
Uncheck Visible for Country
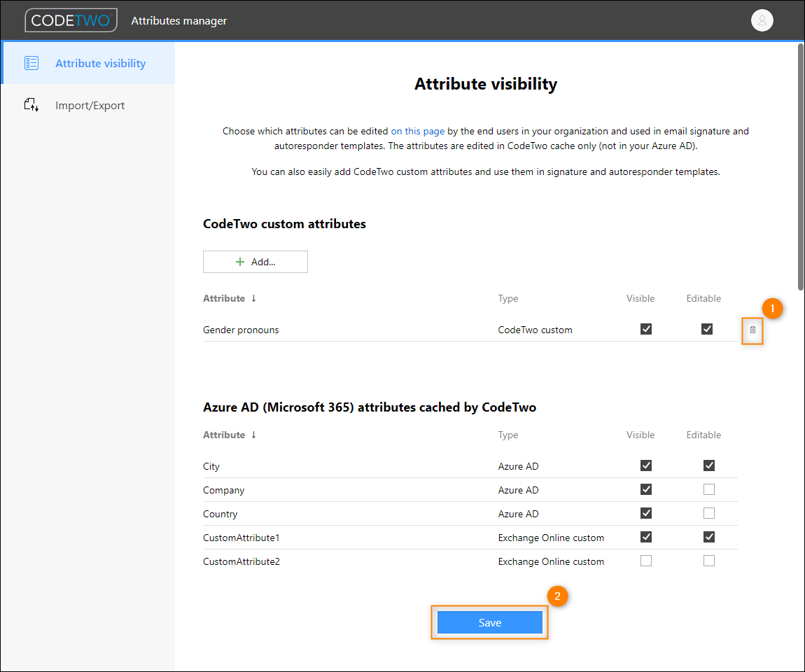point(646,513)
